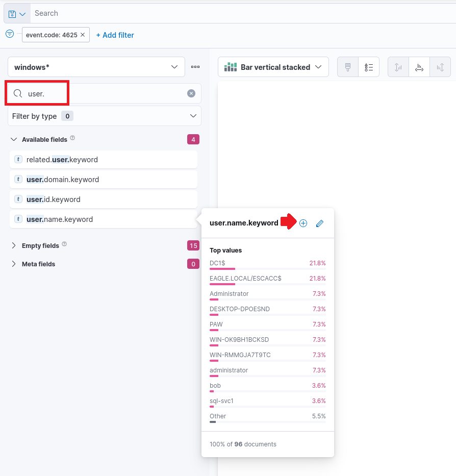Click the left axis settings icon

(398, 66)
